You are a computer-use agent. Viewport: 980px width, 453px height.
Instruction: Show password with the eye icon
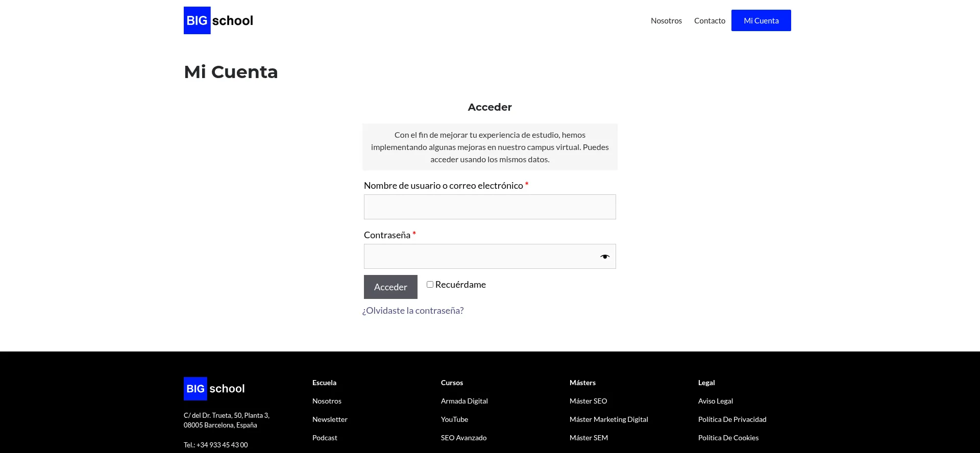604,257
